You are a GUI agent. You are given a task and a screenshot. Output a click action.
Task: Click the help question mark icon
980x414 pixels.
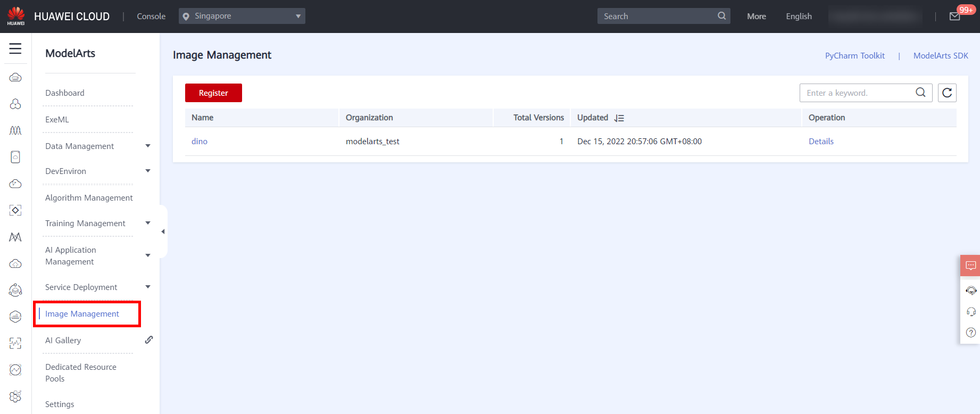point(971,333)
